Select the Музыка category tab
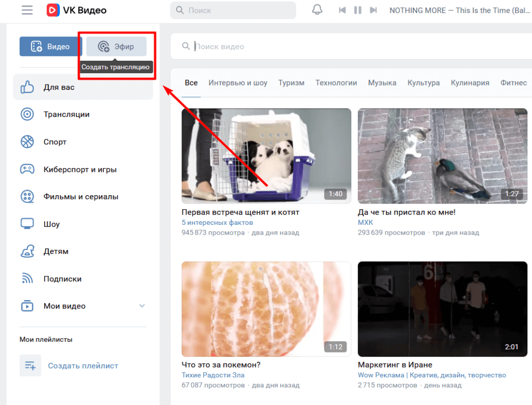The image size is (532, 405). pyautogui.click(x=382, y=83)
